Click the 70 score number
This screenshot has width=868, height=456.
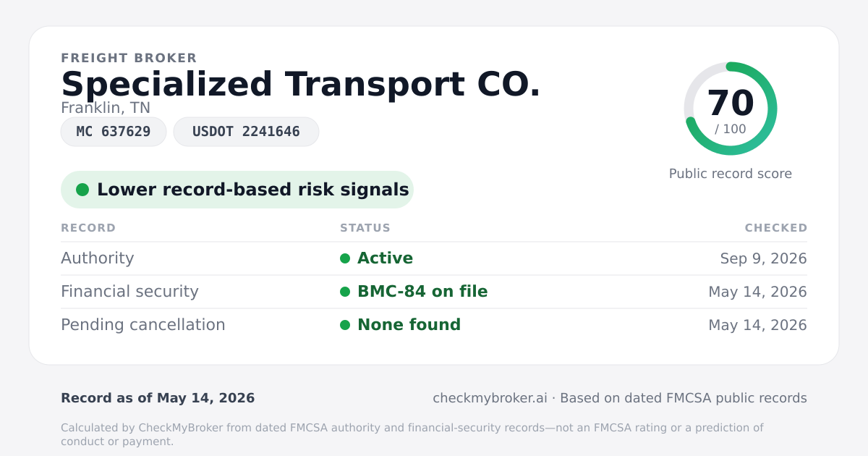tap(731, 104)
